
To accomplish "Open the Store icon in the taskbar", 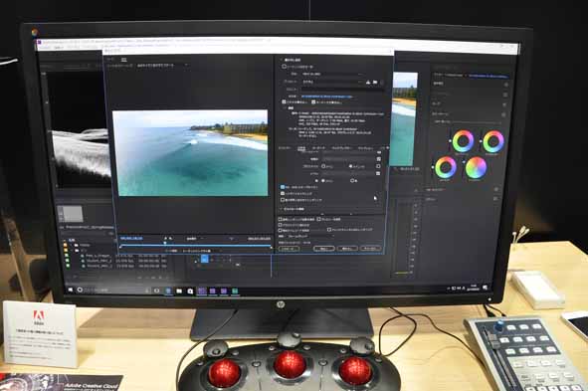I will 190,291.
